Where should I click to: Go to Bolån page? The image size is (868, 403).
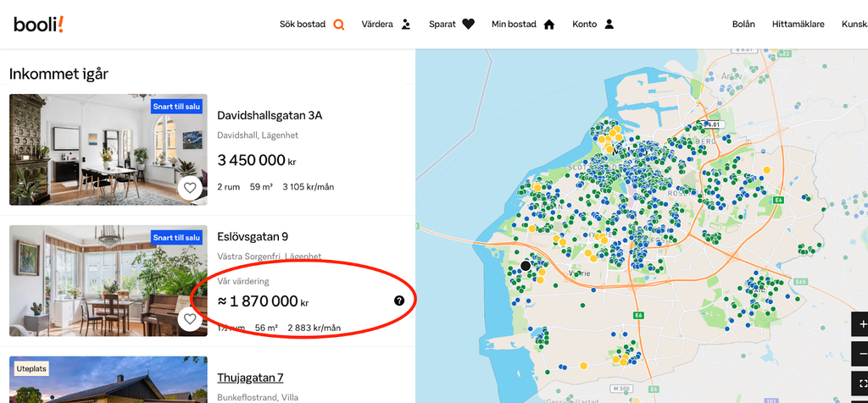[743, 25]
